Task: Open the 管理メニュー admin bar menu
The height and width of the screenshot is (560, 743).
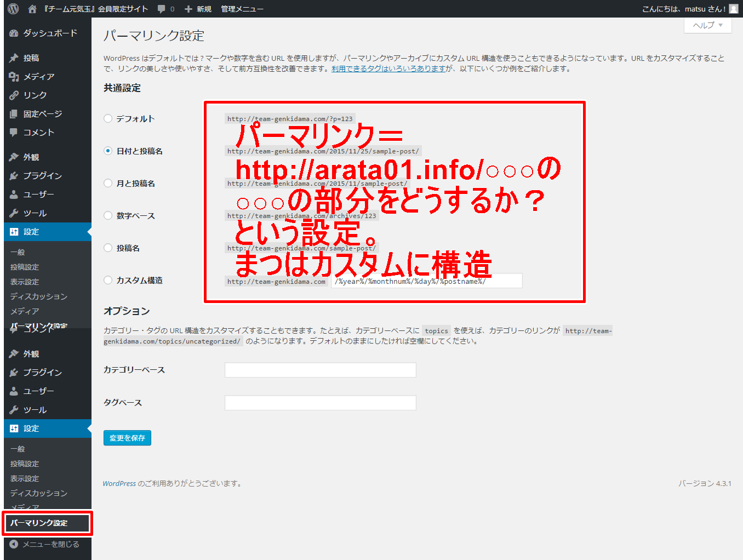Action: (x=242, y=9)
